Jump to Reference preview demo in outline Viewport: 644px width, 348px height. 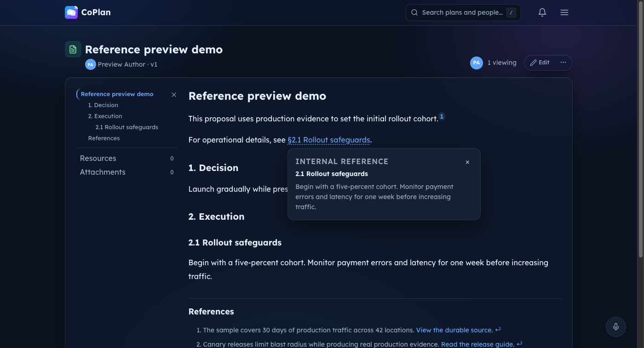click(117, 94)
